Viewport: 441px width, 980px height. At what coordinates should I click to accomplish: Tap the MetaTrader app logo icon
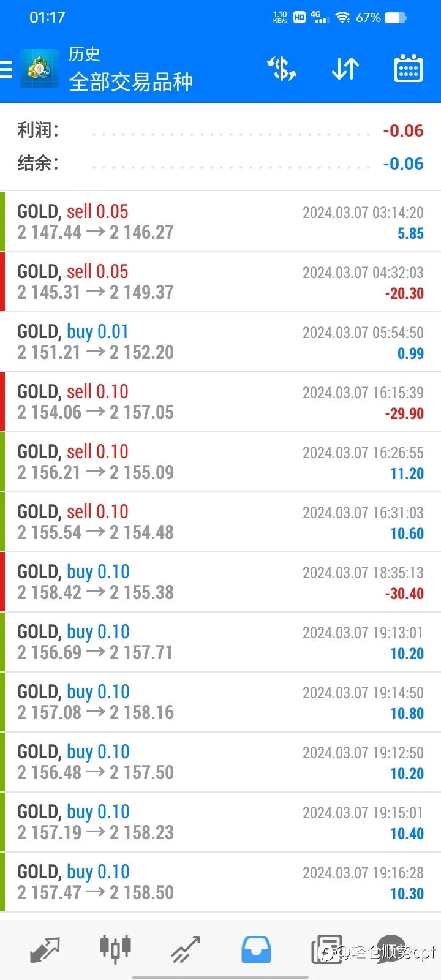click(39, 69)
